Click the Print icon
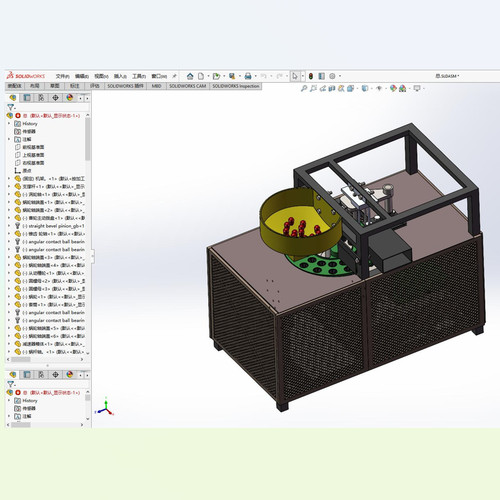The height and width of the screenshot is (500, 500). [x=248, y=76]
